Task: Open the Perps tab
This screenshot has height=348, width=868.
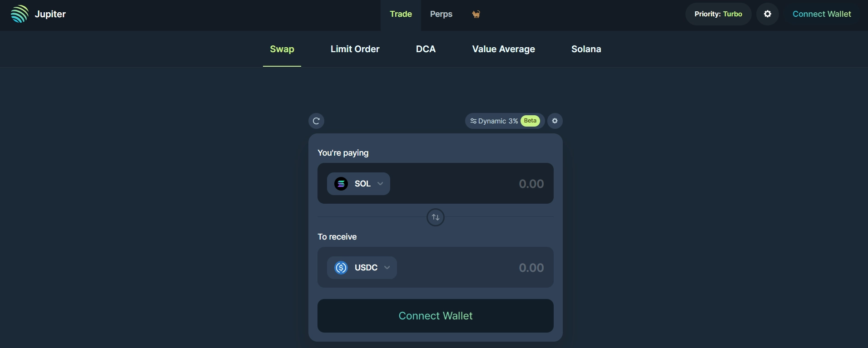Action: click(441, 14)
